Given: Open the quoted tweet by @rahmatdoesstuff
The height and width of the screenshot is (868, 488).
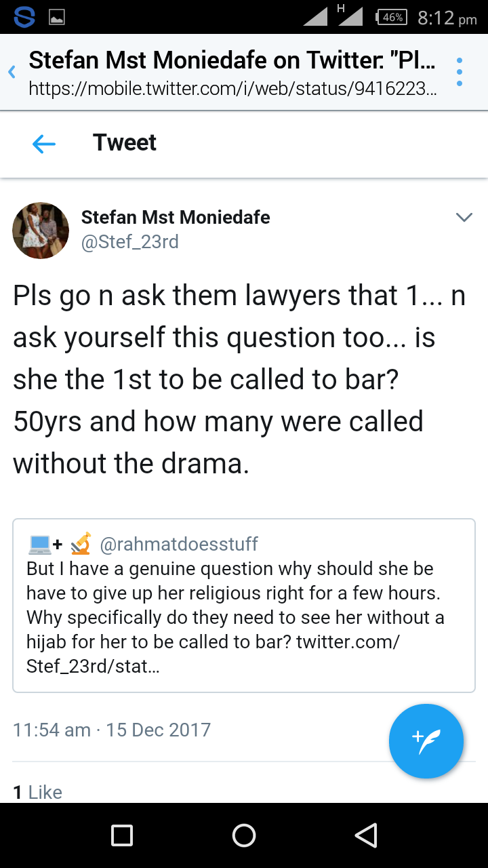Looking at the screenshot, I should click(x=243, y=605).
